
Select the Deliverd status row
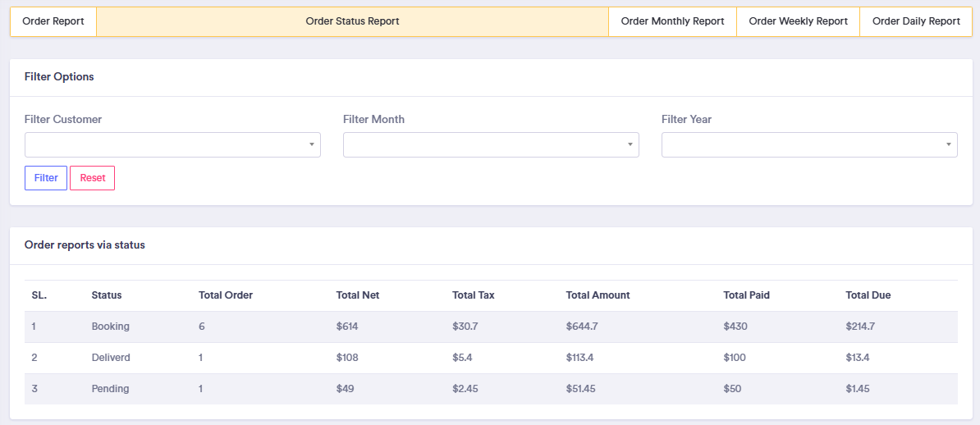(x=111, y=358)
